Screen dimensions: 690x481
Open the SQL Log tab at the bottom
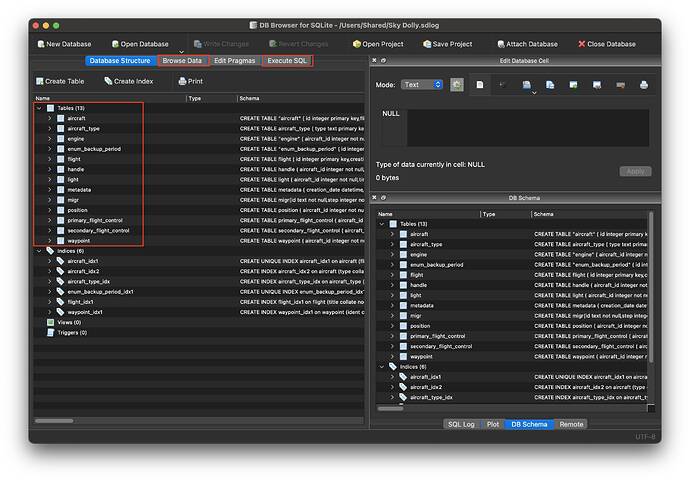[x=462, y=424]
